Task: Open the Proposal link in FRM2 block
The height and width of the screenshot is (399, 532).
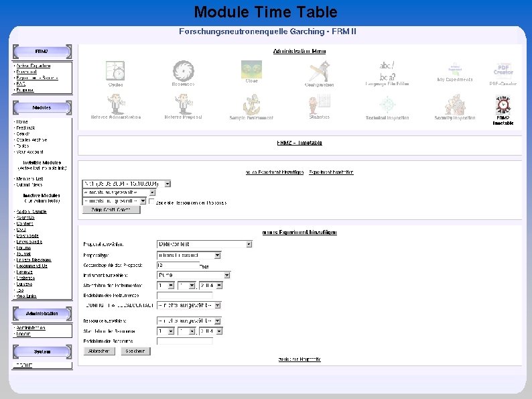Action: click(25, 90)
